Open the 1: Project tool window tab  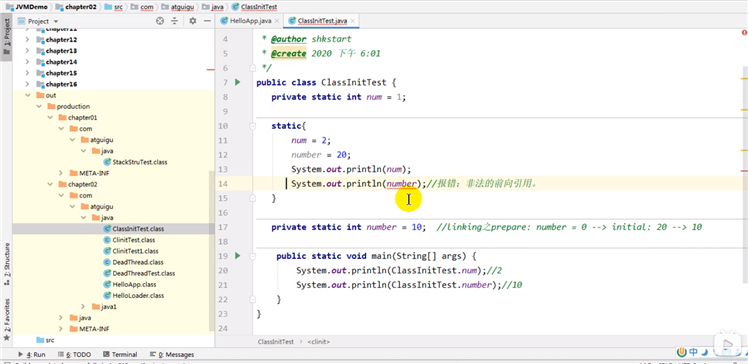tap(7, 37)
